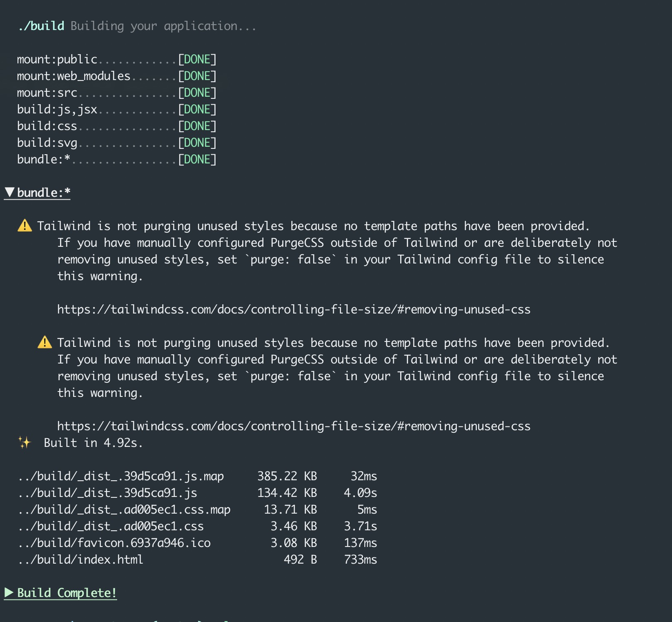The height and width of the screenshot is (622, 672).
Task: Open the second tailwindcss.com docs URL
Action: coord(294,426)
